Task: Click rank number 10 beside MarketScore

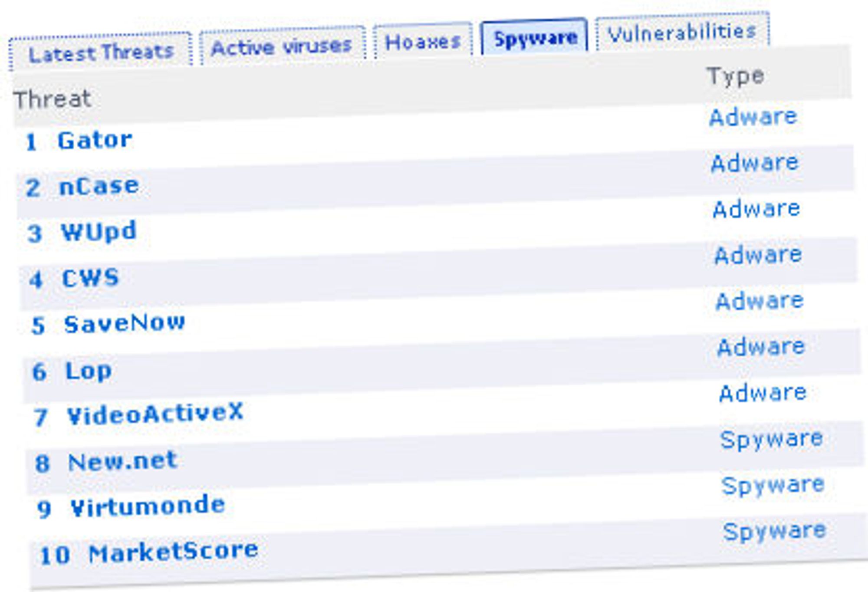Action: (55, 556)
